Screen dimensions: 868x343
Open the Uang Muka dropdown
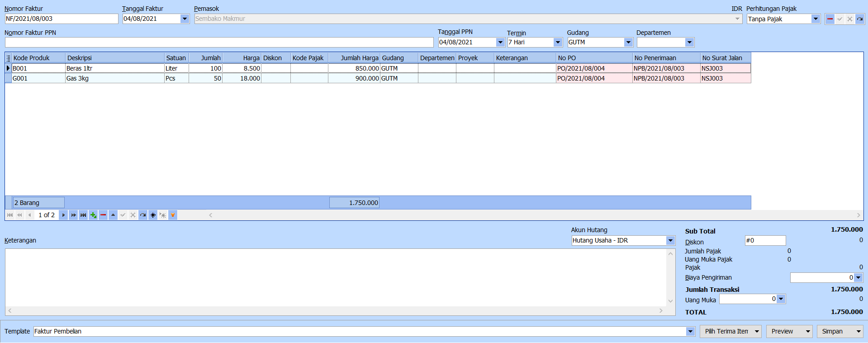click(781, 299)
